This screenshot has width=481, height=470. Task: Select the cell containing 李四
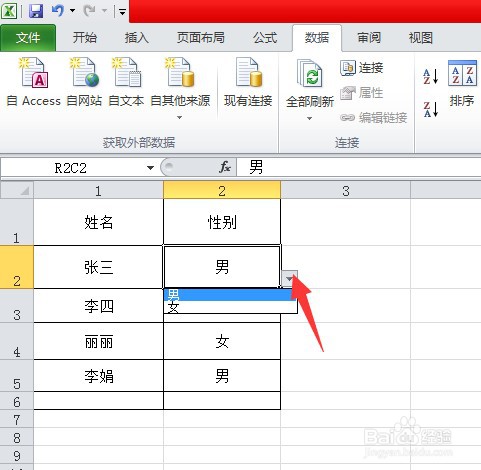point(99,306)
